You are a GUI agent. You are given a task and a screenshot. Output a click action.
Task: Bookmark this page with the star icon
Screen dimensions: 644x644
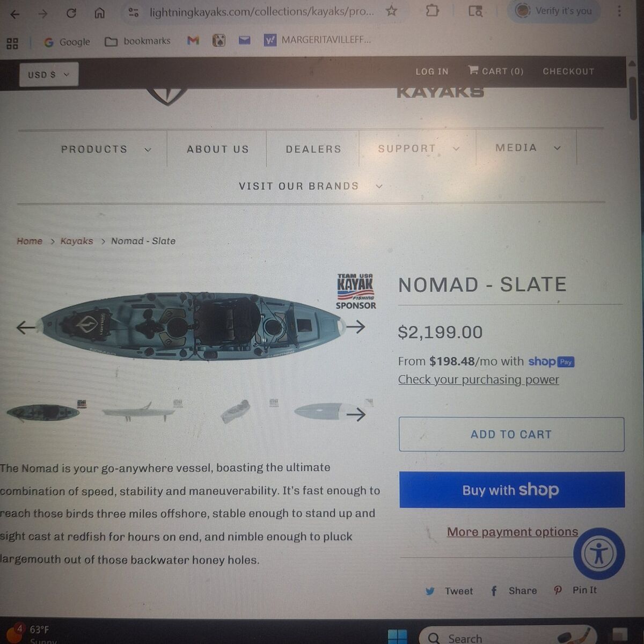392,11
